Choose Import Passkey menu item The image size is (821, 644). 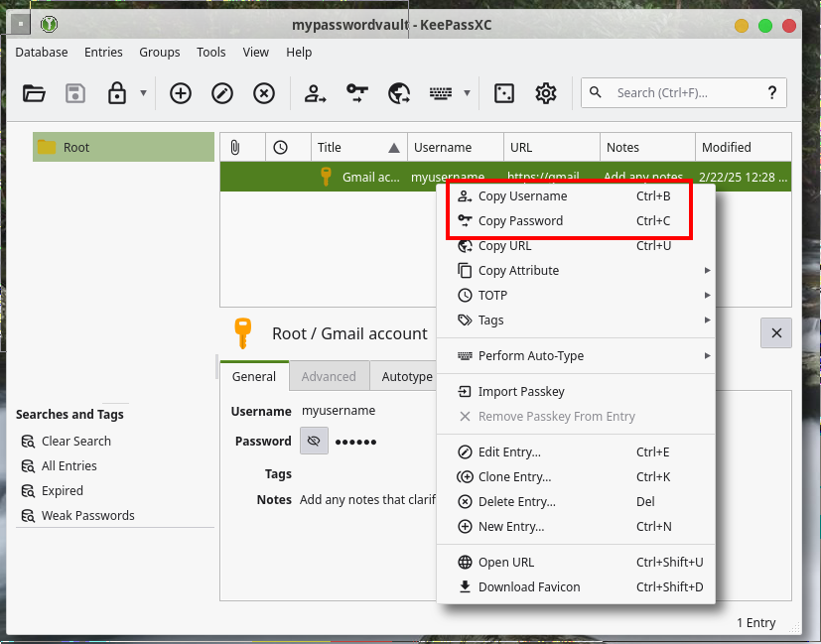click(576, 391)
